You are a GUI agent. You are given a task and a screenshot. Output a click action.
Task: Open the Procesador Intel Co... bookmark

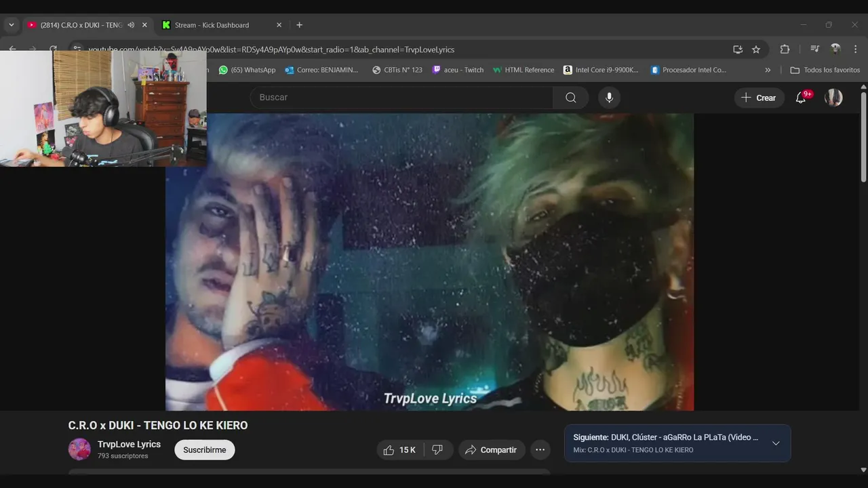pyautogui.click(x=688, y=70)
